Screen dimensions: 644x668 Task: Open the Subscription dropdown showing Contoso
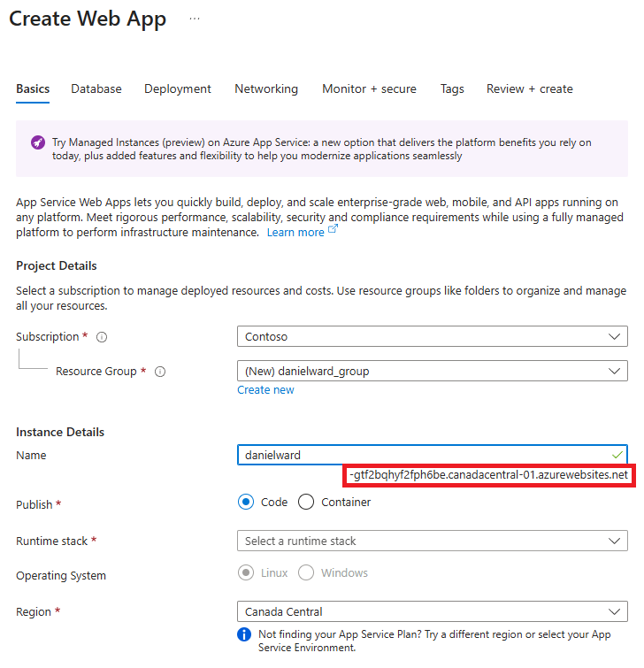(433, 336)
